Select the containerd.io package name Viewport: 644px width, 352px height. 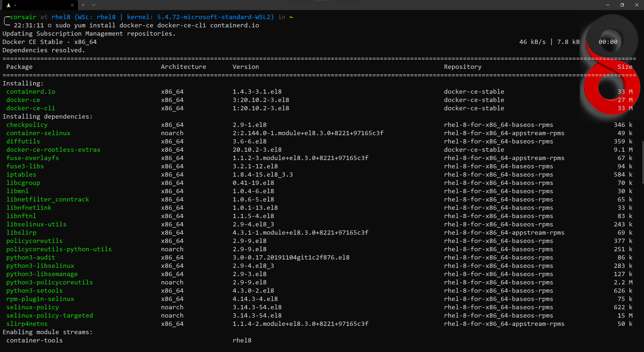tap(30, 91)
